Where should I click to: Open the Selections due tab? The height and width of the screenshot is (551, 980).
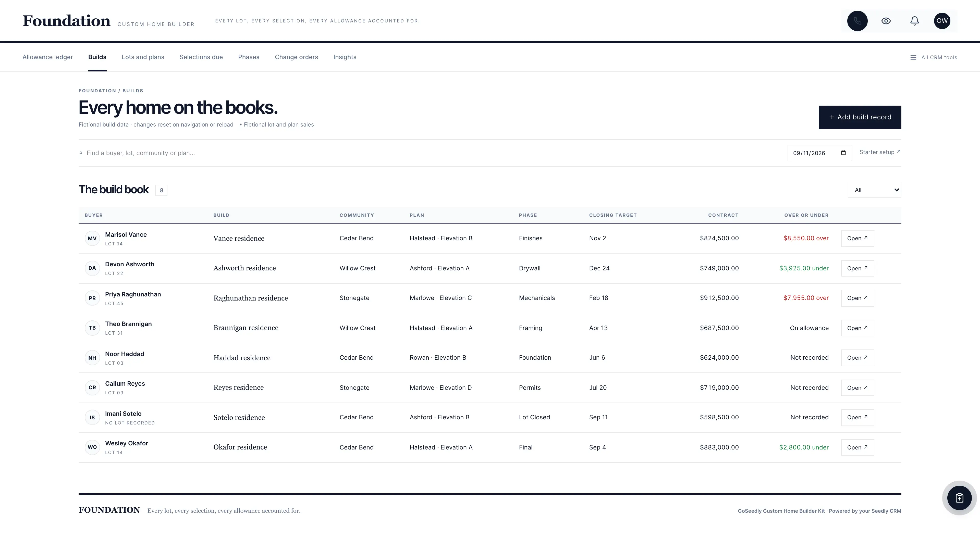tap(201, 57)
